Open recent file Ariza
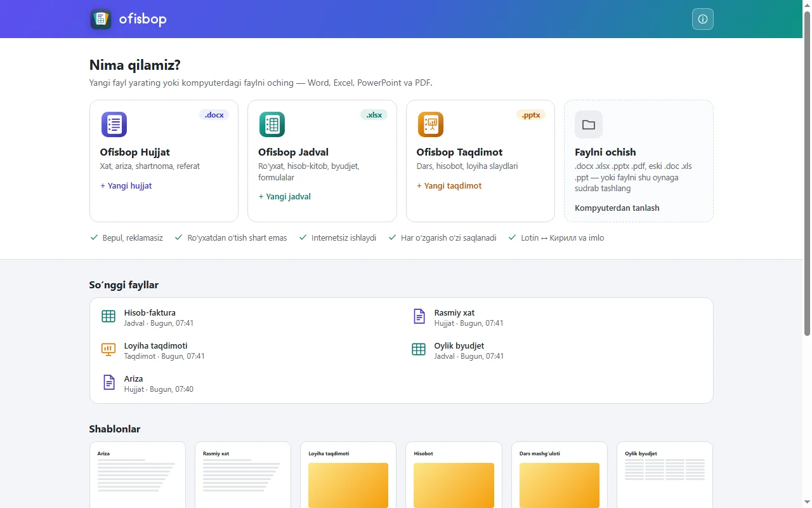The height and width of the screenshot is (508, 812). (246, 384)
